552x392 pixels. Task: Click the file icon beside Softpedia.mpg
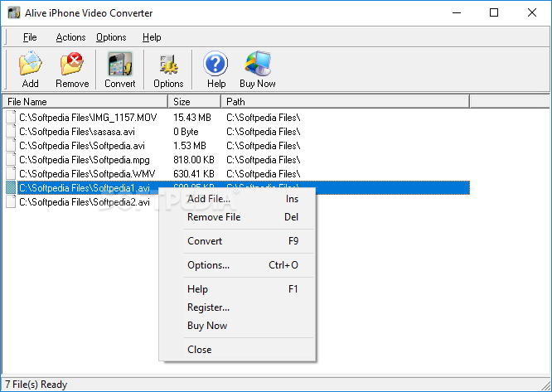[11, 159]
